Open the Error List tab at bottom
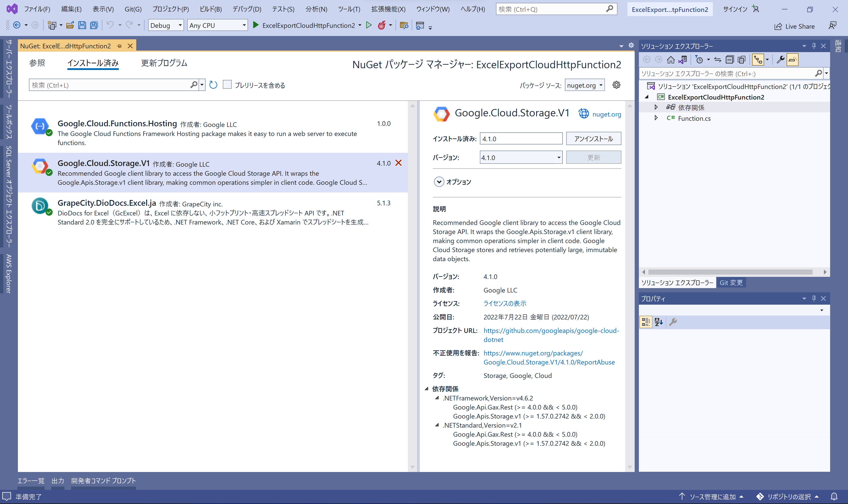The image size is (848, 504). click(31, 481)
